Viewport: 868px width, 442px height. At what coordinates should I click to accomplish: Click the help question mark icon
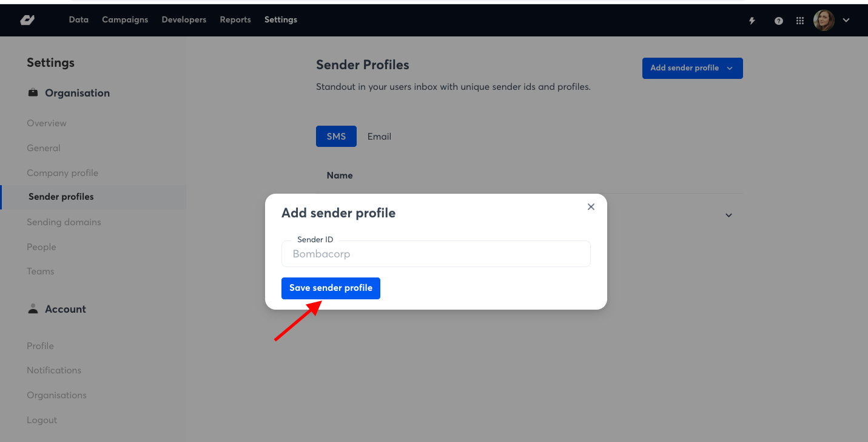pyautogui.click(x=779, y=21)
